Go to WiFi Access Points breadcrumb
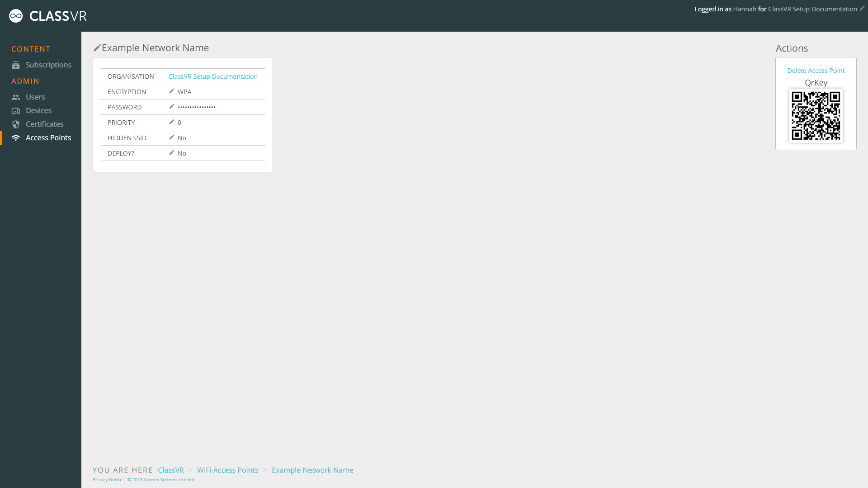868x488 pixels. pos(228,470)
